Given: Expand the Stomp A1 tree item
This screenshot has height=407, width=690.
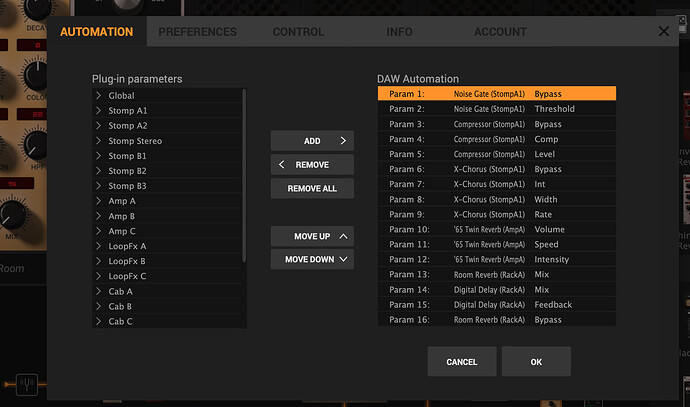Looking at the screenshot, I should (98, 111).
